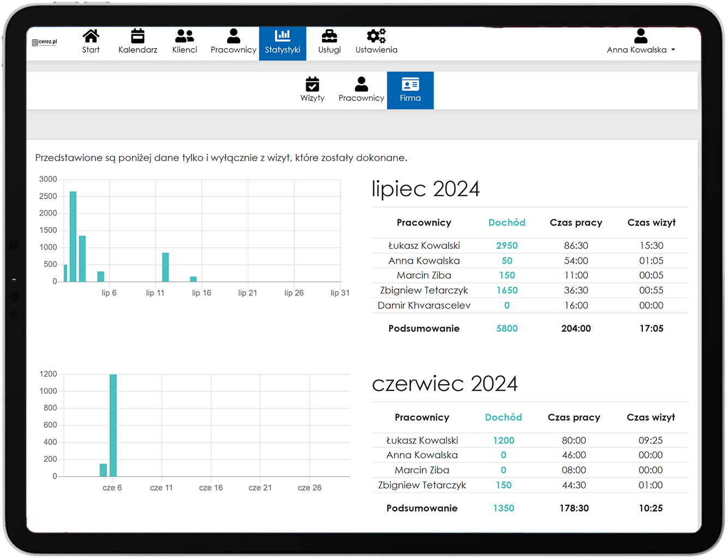Open the Start home icon
The height and width of the screenshot is (560, 728).
click(91, 37)
